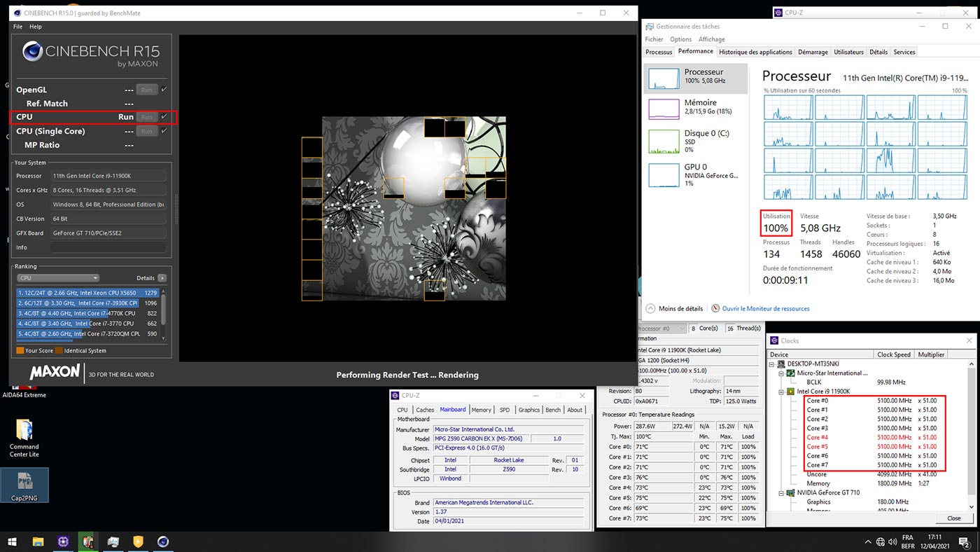Open the Cinebench File menu
The height and width of the screenshot is (552, 980).
tap(18, 27)
